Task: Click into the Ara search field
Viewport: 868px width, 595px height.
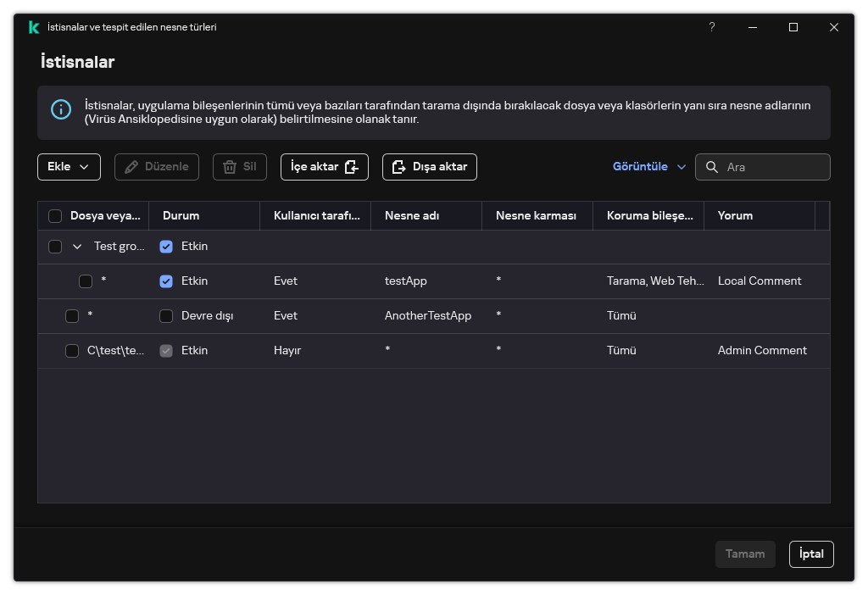Action: [773, 167]
